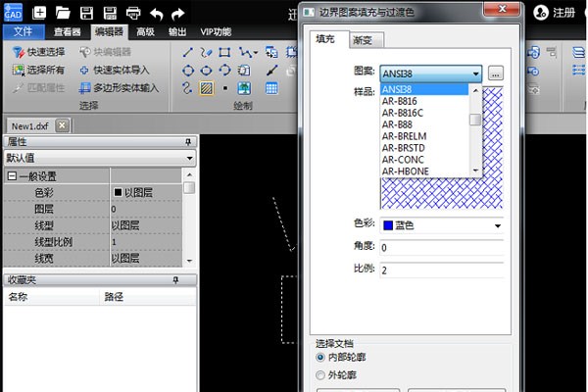Select 内部轮廓 radio button
This screenshot has width=588, height=392.
322,358
